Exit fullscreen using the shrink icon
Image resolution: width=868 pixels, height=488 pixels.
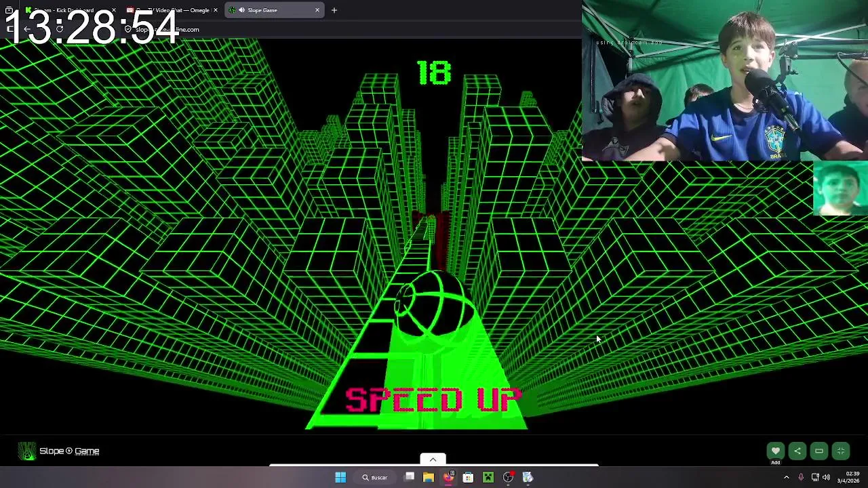841,451
